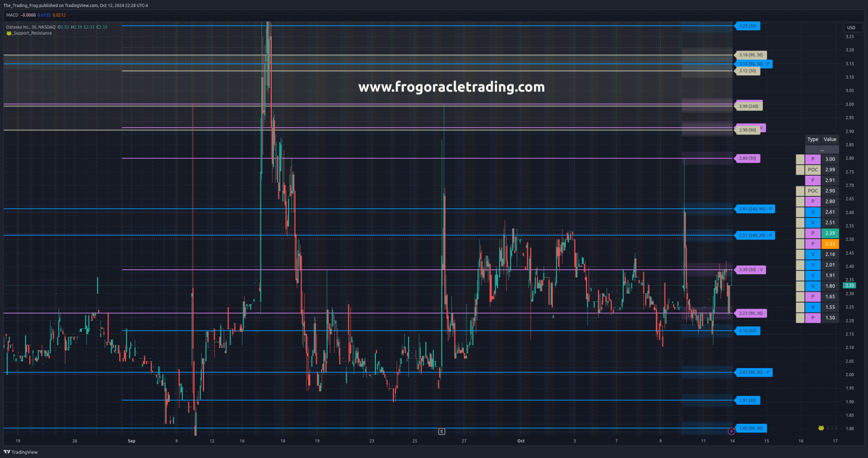This screenshot has width=868, height=458.
Task: Click the 2.90 (90) level label
Action: tap(748, 130)
